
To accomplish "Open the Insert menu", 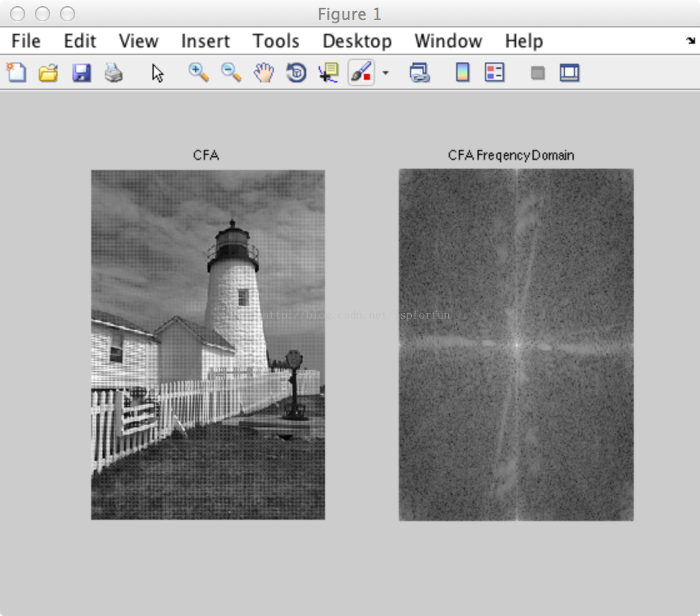I will point(206,41).
